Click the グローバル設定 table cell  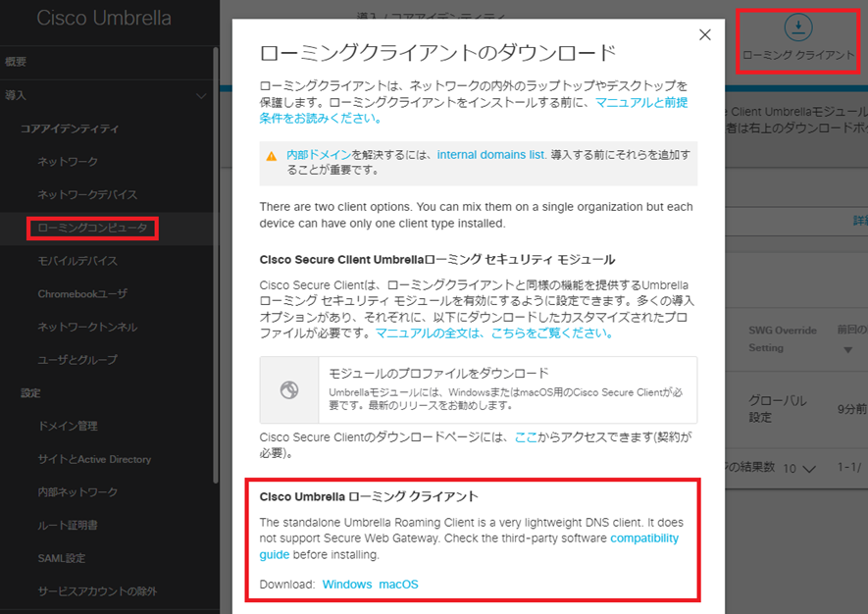[x=778, y=409]
